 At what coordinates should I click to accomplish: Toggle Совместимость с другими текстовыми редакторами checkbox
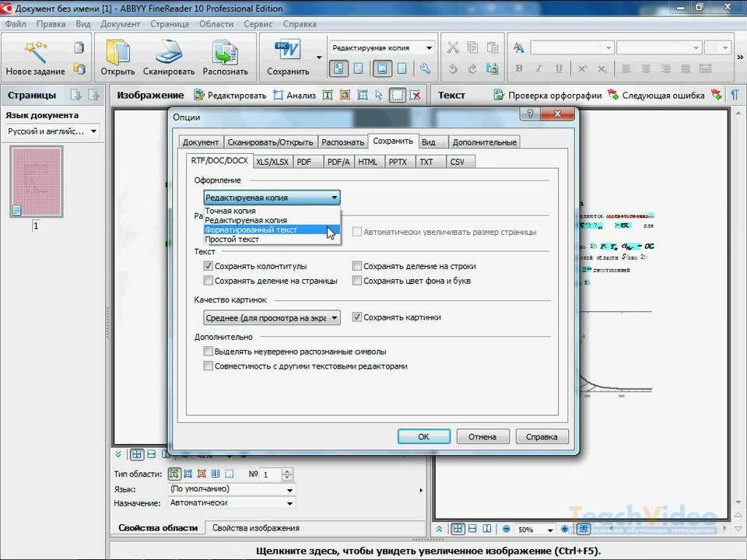click(x=209, y=366)
